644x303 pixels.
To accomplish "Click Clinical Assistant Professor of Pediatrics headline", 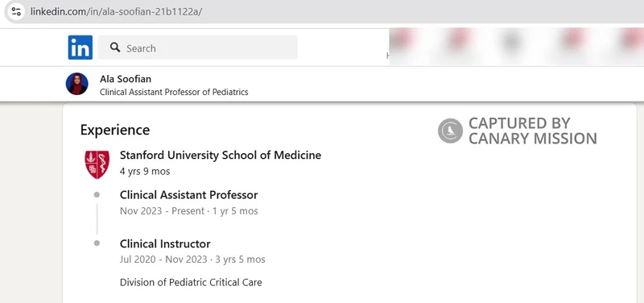I will [174, 92].
